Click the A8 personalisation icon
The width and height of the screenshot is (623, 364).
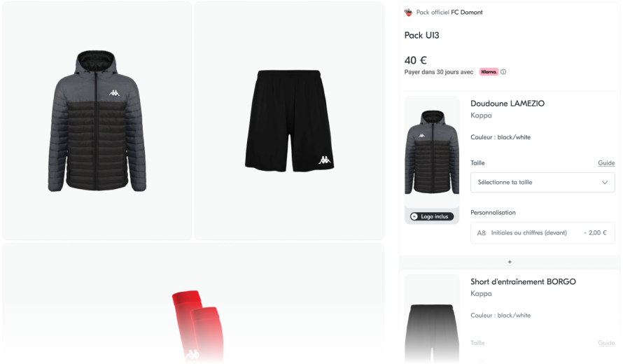[481, 233]
